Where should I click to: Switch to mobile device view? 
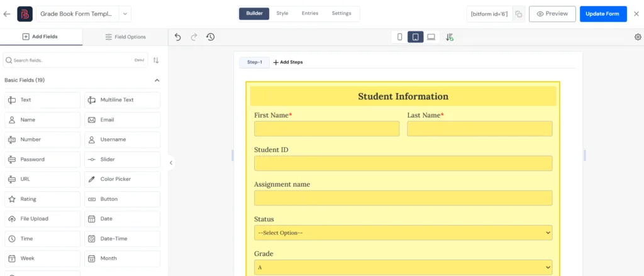coord(399,37)
